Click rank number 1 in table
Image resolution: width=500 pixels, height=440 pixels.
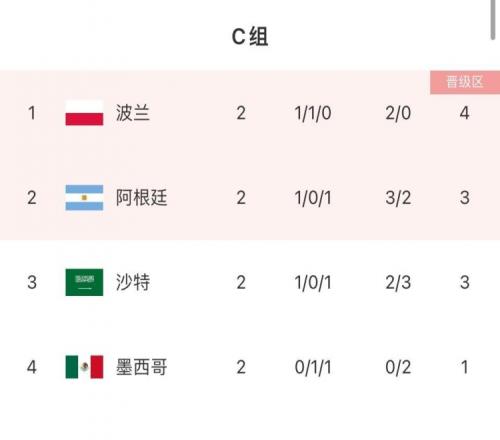click(32, 113)
